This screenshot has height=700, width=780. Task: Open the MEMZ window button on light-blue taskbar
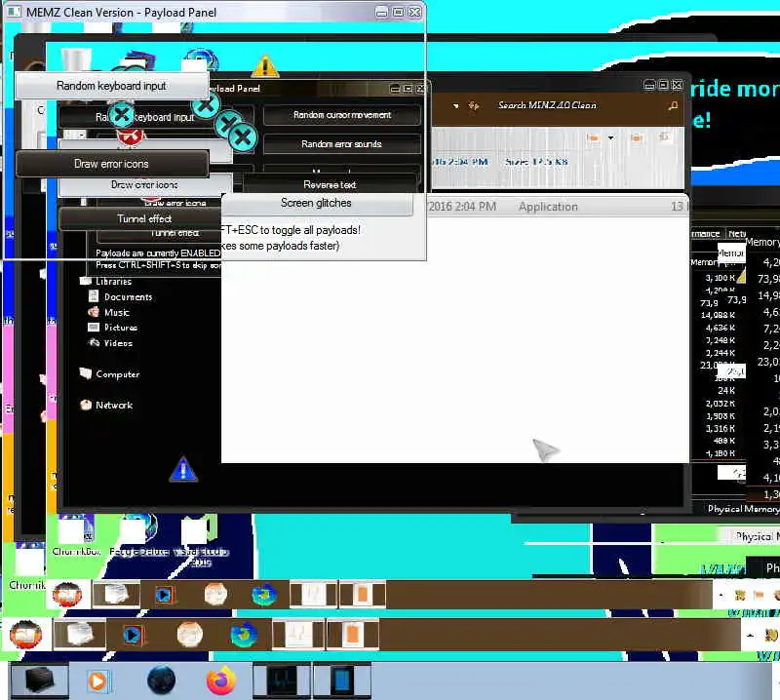click(342, 681)
